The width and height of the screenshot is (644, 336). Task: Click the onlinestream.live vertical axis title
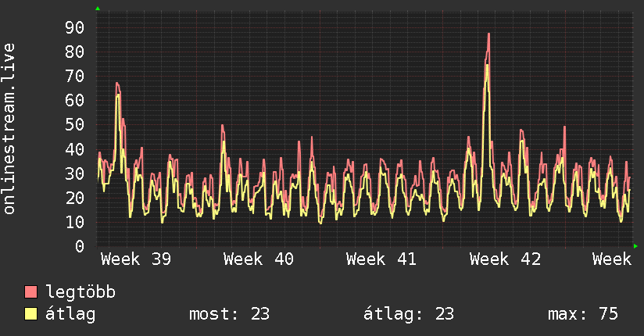pyautogui.click(x=9, y=129)
